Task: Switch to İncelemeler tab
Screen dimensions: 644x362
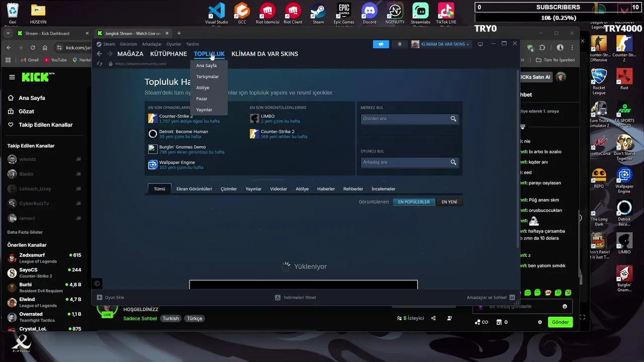Action: click(383, 189)
